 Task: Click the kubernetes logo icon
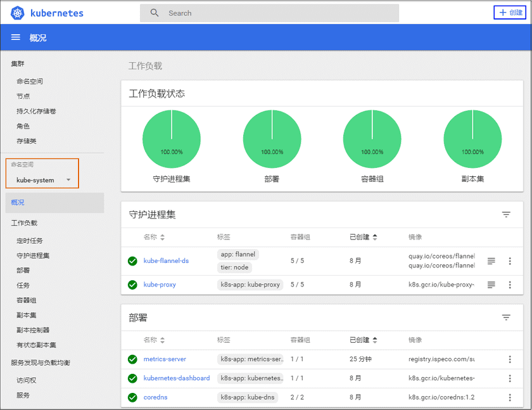point(18,13)
